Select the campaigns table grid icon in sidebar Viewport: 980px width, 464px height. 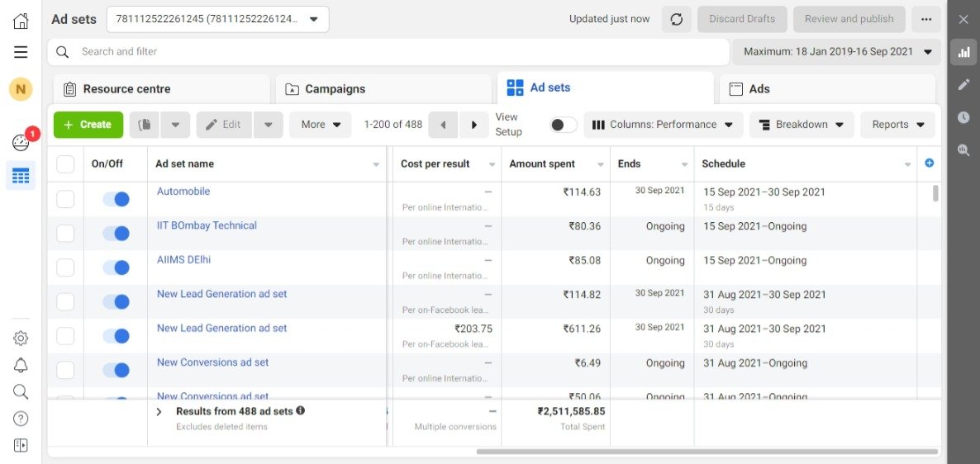21,177
